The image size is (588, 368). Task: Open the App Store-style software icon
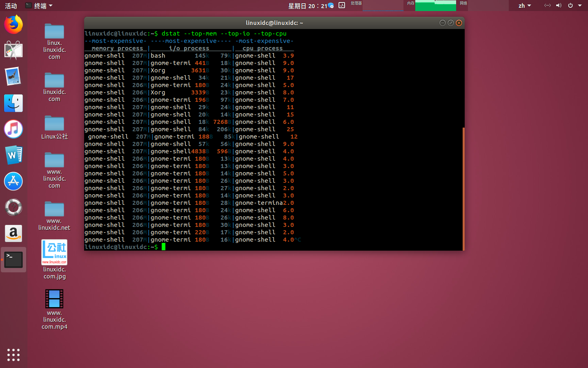(x=13, y=181)
